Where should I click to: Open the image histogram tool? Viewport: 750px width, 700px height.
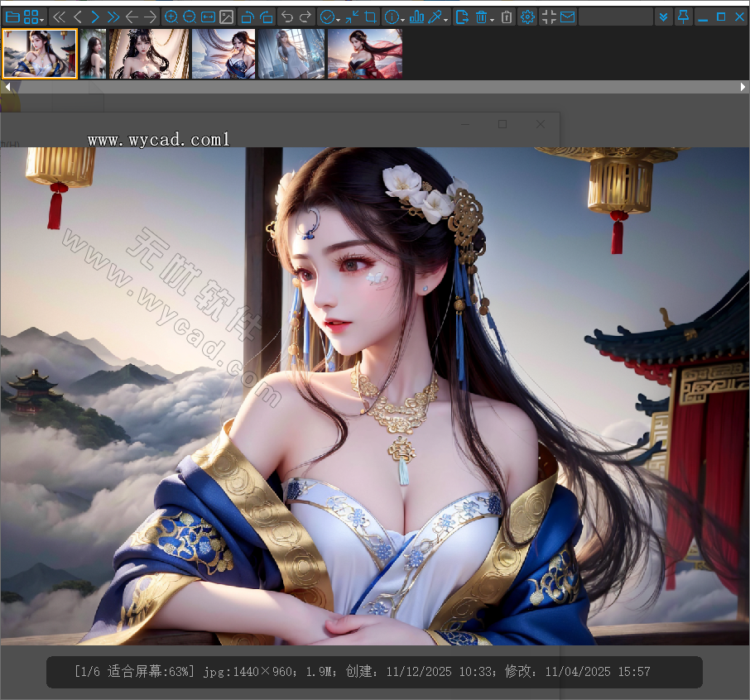[x=418, y=17]
